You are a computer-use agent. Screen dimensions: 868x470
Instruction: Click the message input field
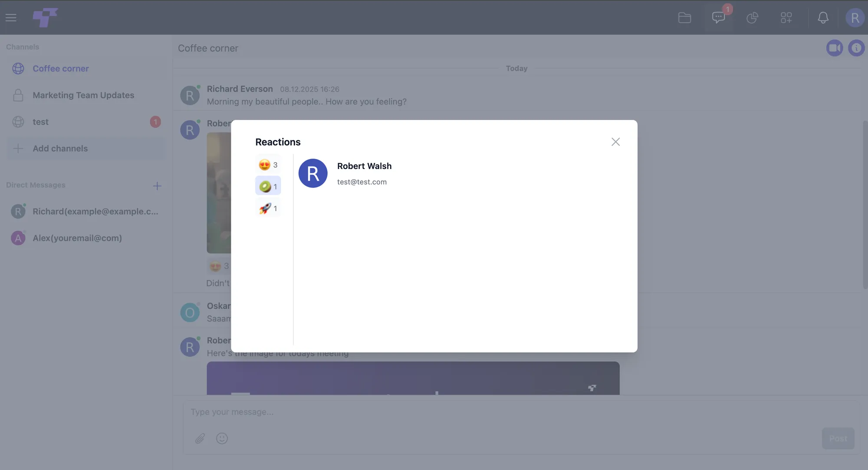521,412
